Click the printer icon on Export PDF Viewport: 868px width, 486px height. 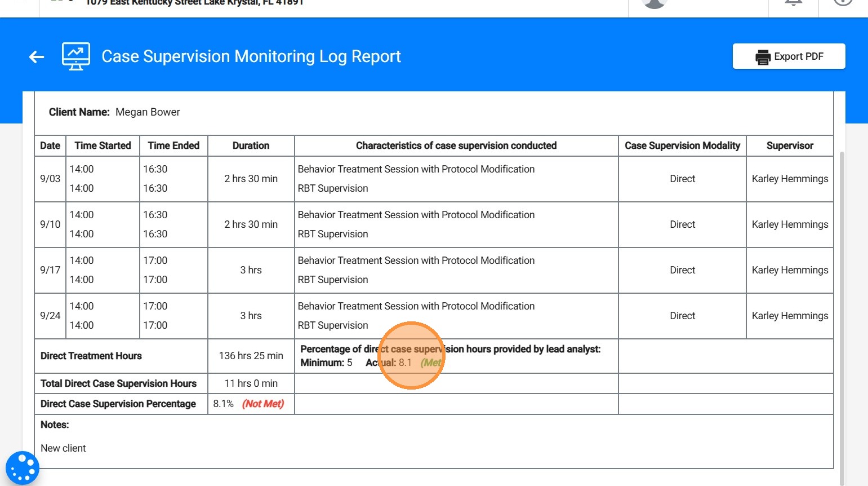point(763,57)
